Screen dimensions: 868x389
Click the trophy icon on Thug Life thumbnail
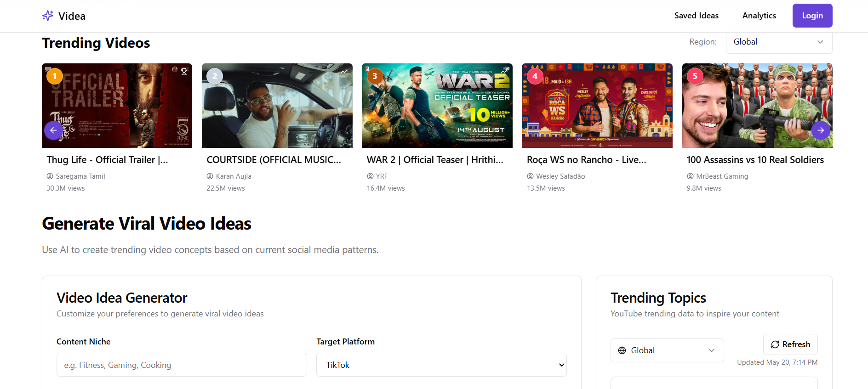184,71
